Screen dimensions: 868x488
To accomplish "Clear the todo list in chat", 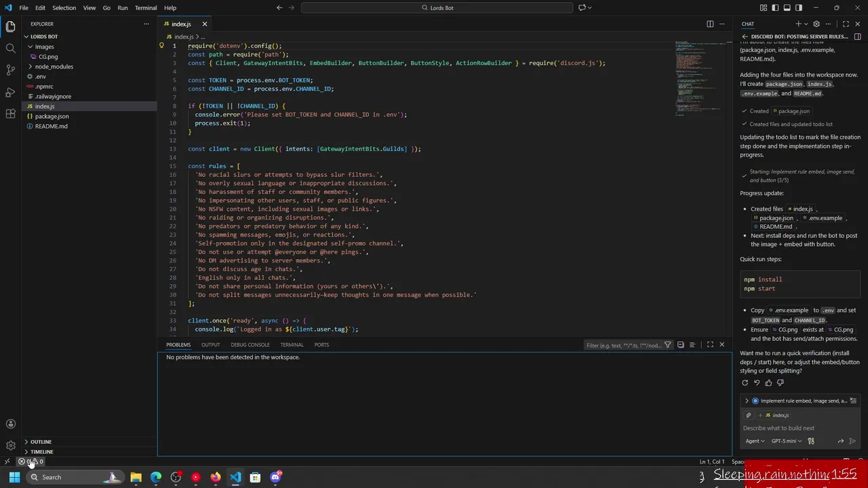I will tap(853, 401).
